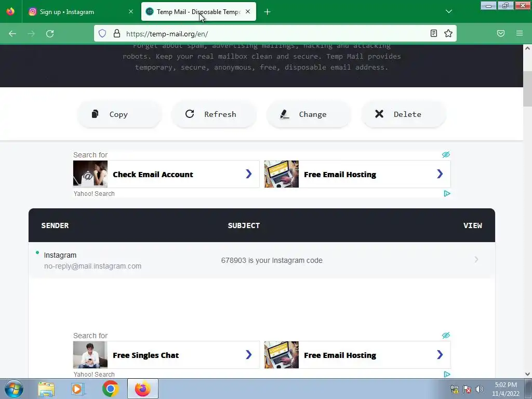
Task: Click the network status tray icon
Action: coord(454,389)
